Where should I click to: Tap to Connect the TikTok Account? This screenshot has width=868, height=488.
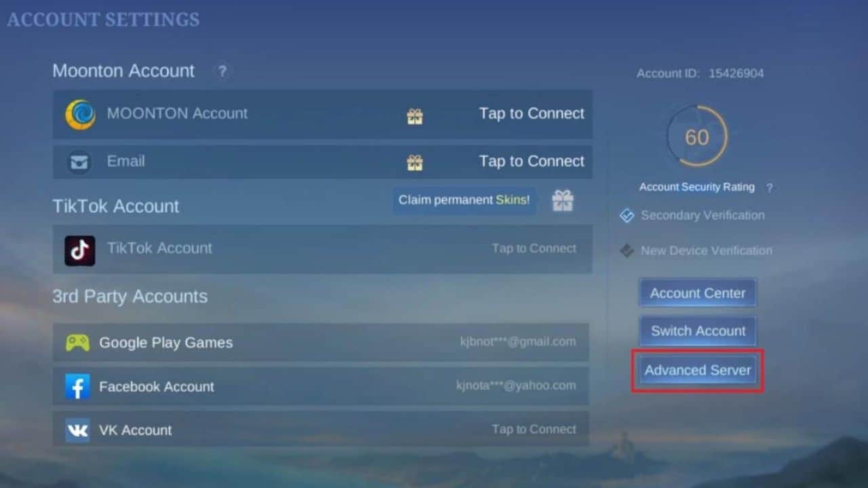click(534, 249)
